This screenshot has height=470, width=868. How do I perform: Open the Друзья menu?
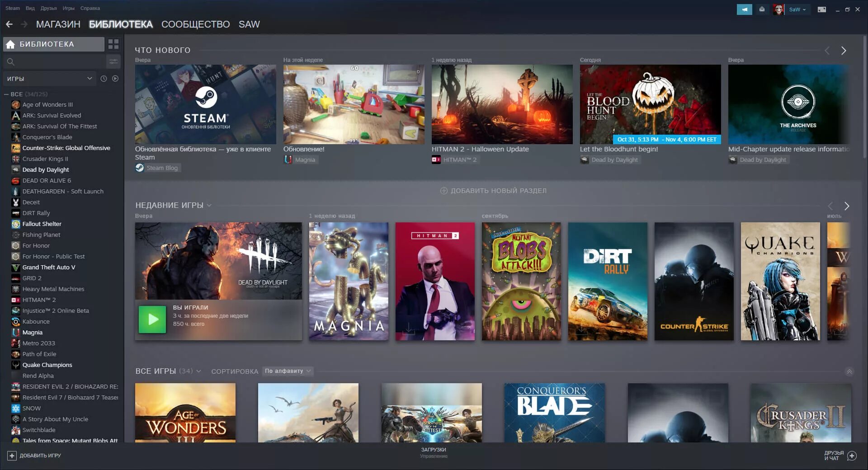coord(48,8)
